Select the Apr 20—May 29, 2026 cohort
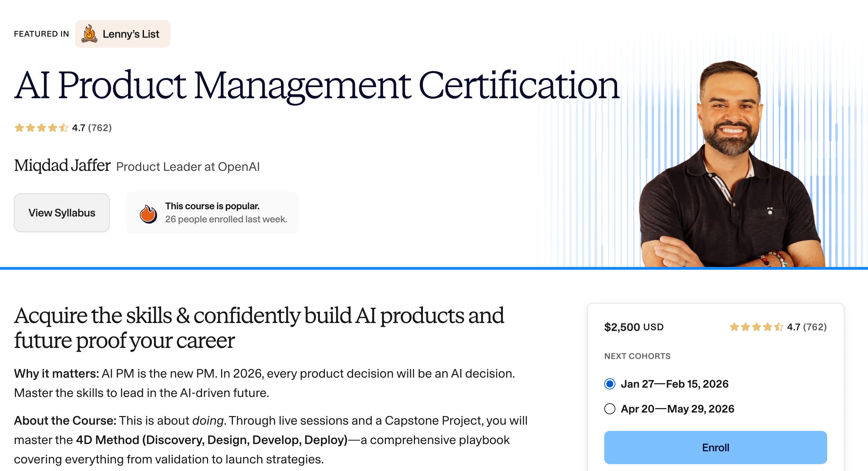Screen dimensions: 868x471 point(610,409)
